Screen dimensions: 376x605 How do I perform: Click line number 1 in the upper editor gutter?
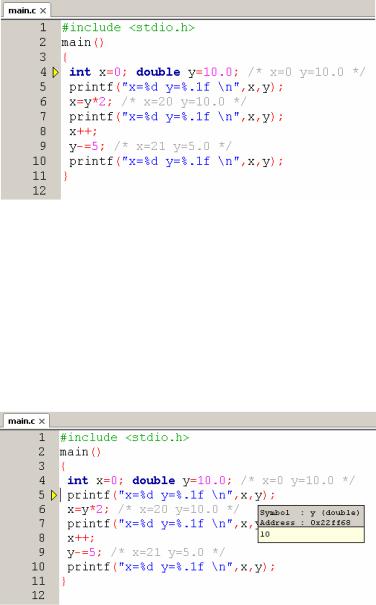click(43, 27)
